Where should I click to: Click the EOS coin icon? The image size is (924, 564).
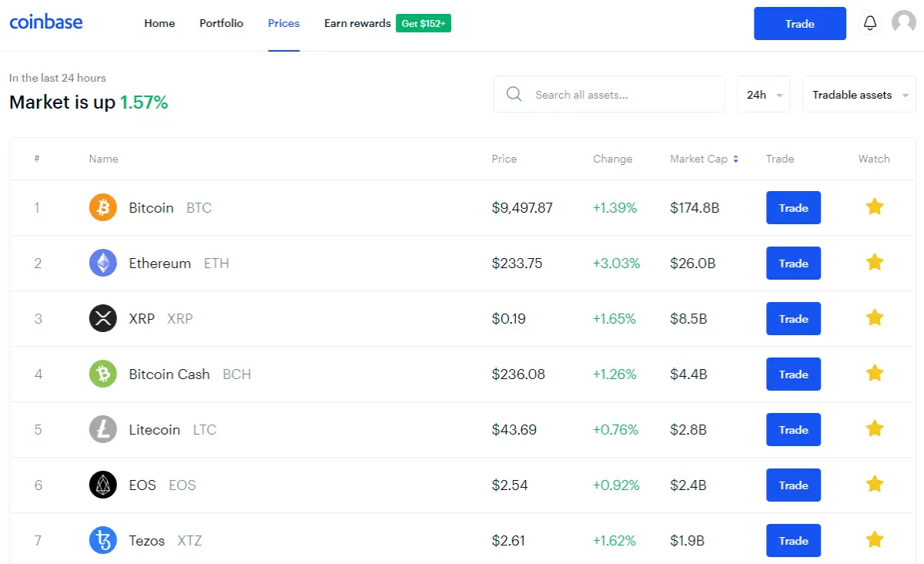[x=103, y=485]
